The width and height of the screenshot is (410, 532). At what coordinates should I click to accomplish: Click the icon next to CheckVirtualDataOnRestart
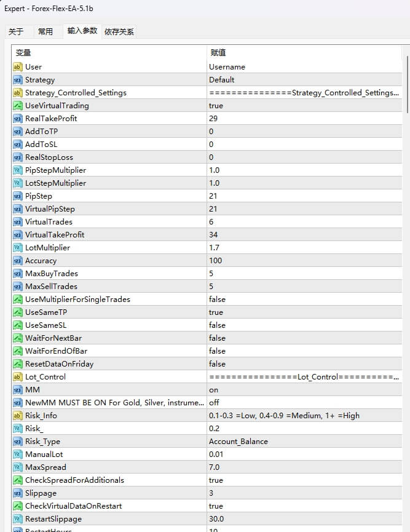18,506
